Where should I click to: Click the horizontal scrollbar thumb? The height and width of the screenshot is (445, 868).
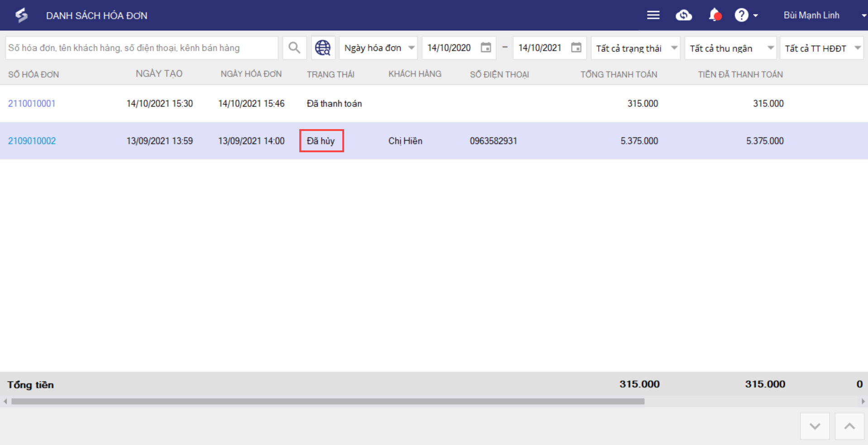click(327, 401)
